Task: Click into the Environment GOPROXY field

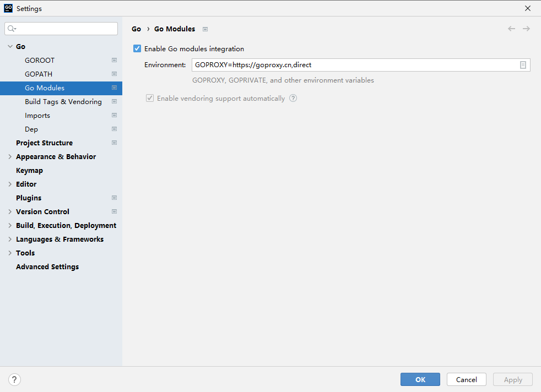Action: pyautogui.click(x=361, y=65)
